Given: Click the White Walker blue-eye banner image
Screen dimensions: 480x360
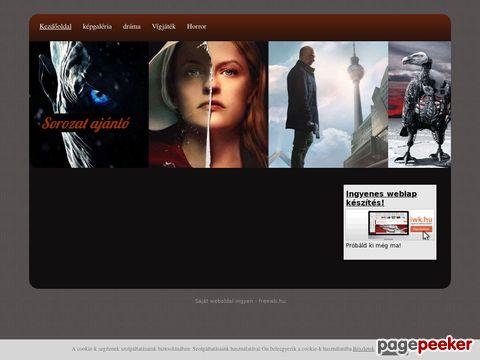Looking at the screenshot, I should pos(89,104).
